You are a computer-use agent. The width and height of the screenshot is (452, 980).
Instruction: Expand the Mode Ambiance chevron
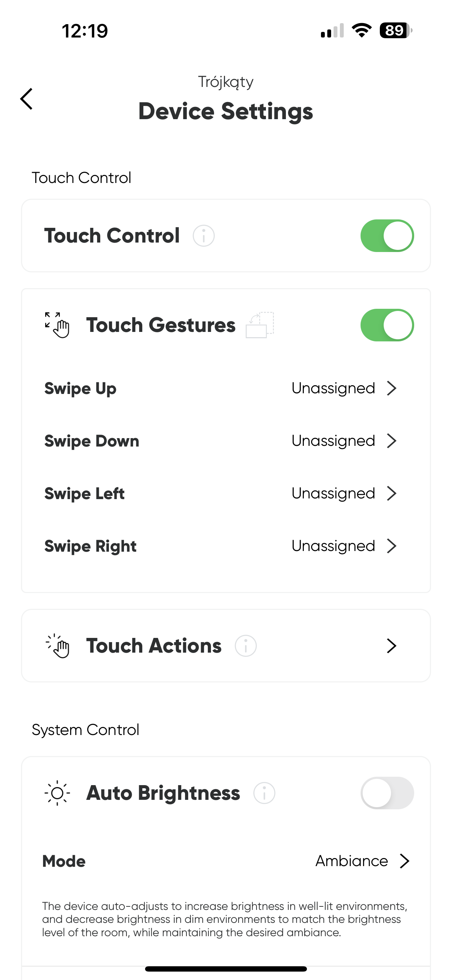[x=405, y=861]
